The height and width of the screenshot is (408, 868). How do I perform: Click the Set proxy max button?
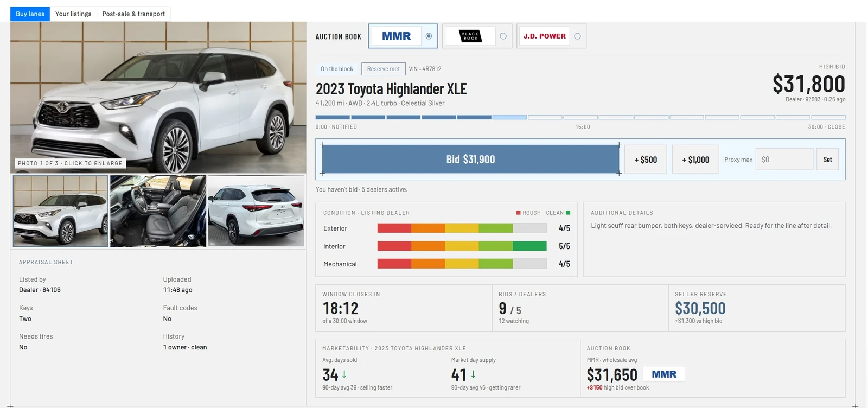(827, 160)
